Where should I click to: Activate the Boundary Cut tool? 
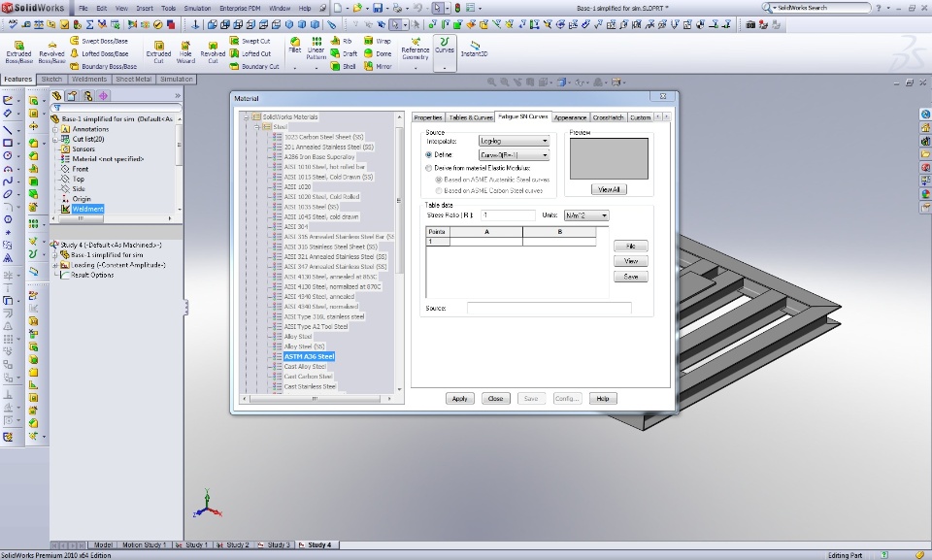(x=254, y=66)
